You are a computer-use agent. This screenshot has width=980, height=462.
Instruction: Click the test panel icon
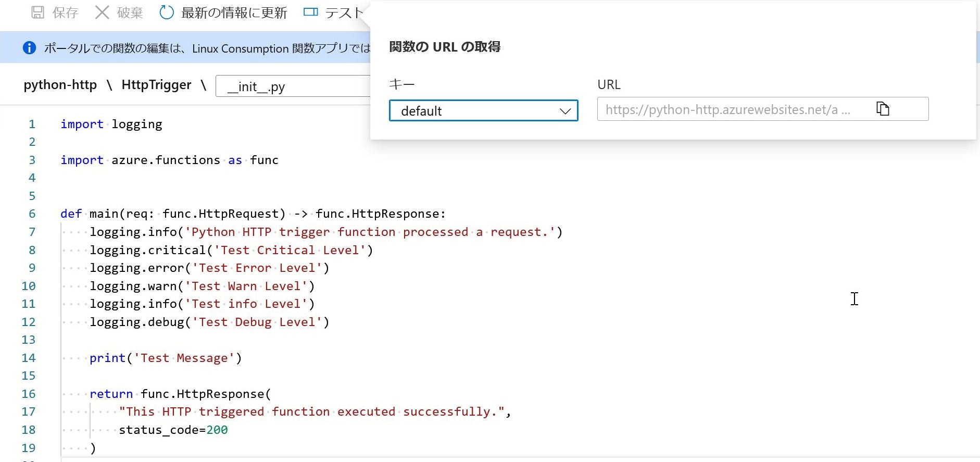pos(311,12)
